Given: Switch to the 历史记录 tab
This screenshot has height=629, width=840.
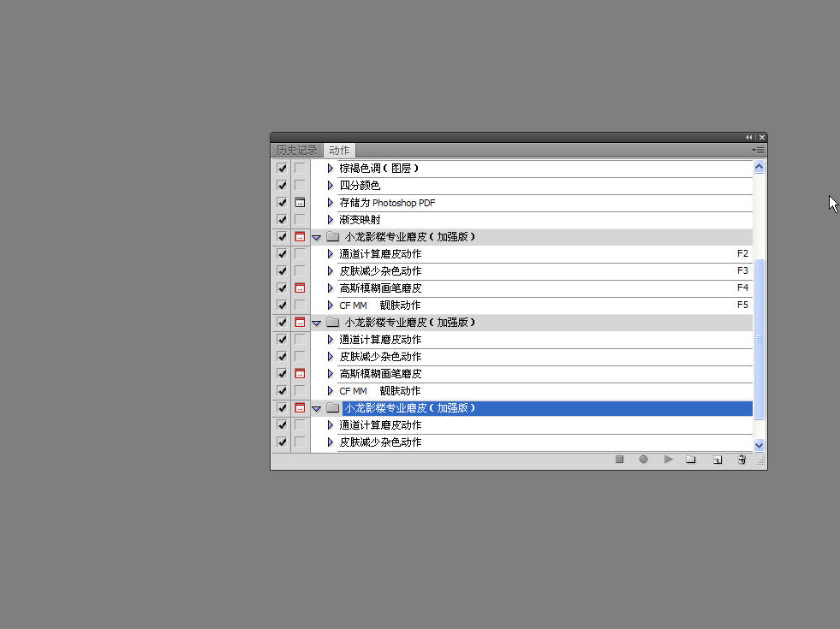Looking at the screenshot, I should pyautogui.click(x=295, y=150).
